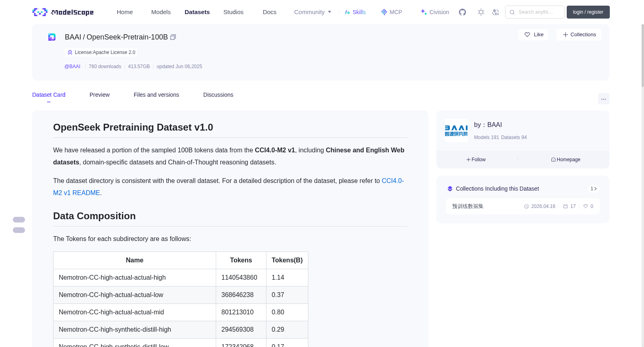644x347 pixels.
Task: Click the Nemotron-CC-high-synthetic-distill-high cell
Action: coord(134,330)
